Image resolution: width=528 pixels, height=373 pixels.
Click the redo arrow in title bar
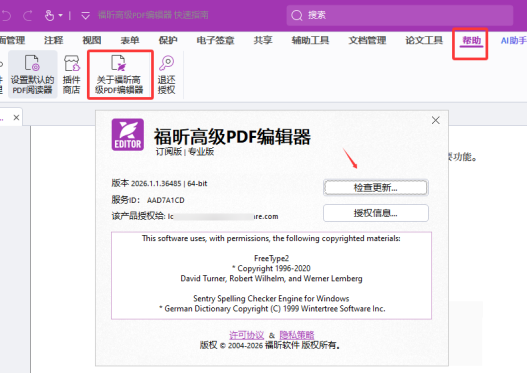[28, 15]
